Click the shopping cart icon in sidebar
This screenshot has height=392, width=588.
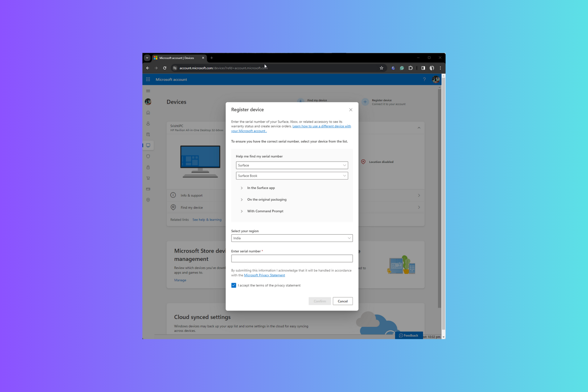148,178
